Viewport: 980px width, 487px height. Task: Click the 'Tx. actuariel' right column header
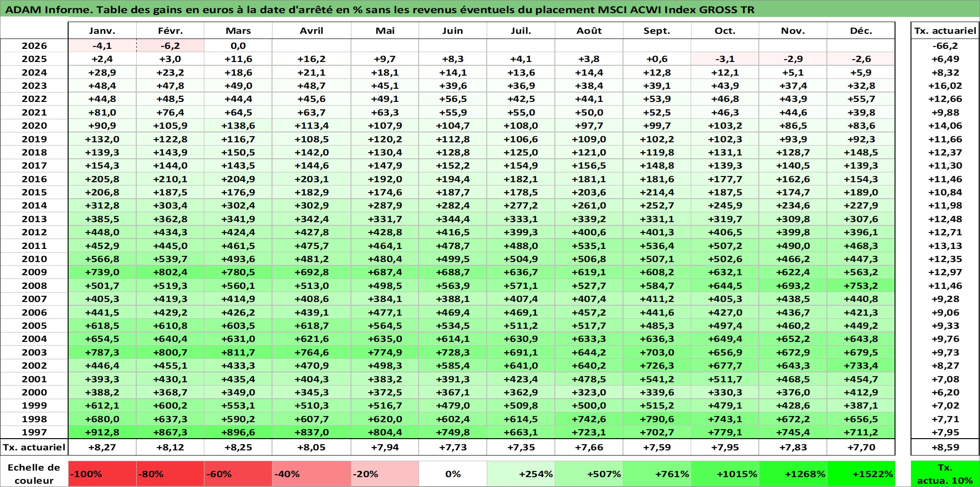(945, 31)
